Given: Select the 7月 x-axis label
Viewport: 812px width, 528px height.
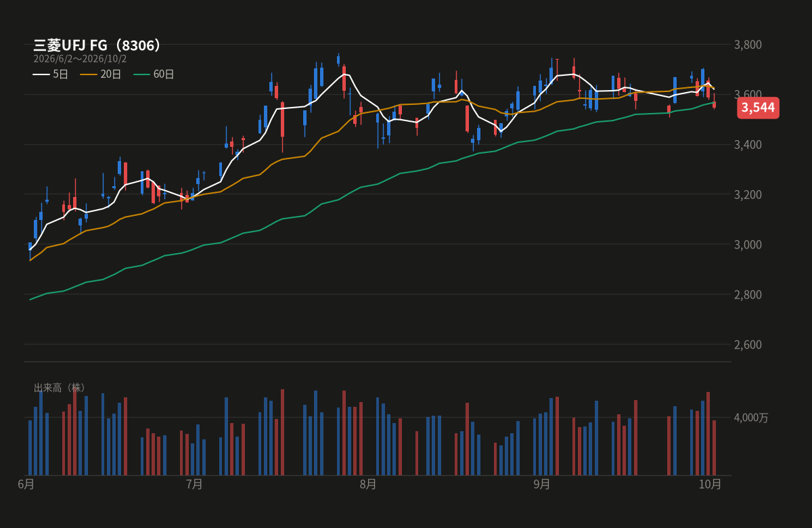Looking at the screenshot, I should (x=194, y=484).
